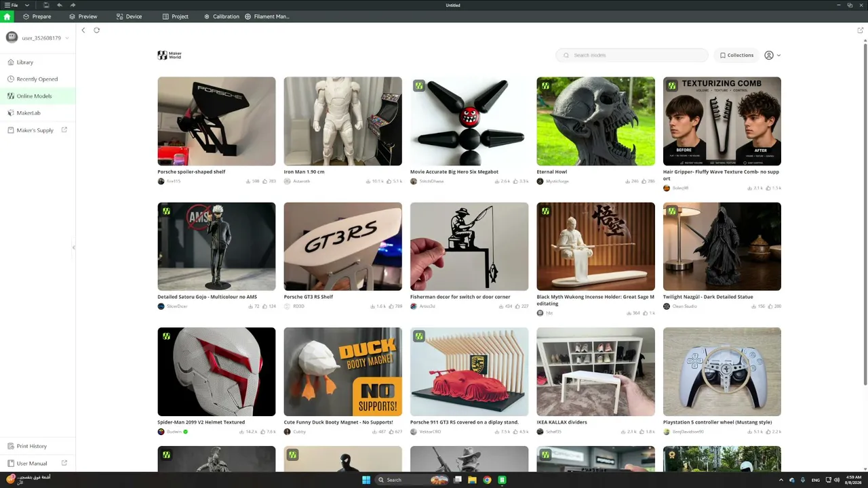Click the external link icon beside Maker's Supply
The width and height of the screenshot is (868, 488).
(64, 129)
